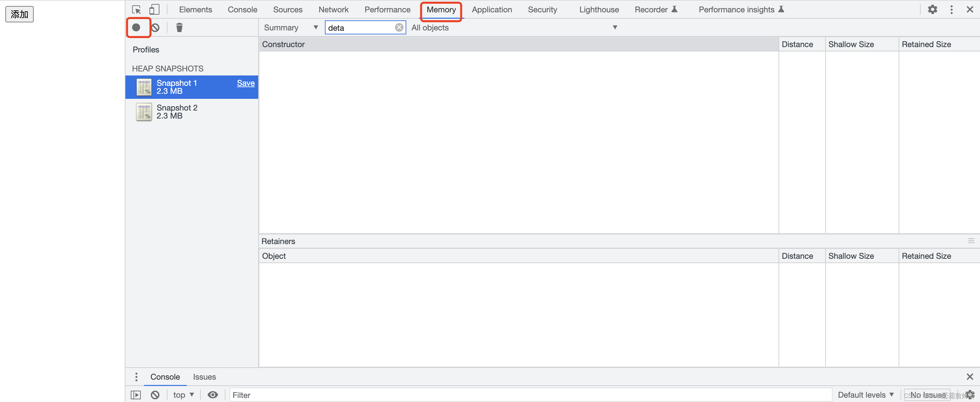Viewport: 980px width, 402px height.
Task: Open the Performance insights tab
Action: (x=741, y=10)
